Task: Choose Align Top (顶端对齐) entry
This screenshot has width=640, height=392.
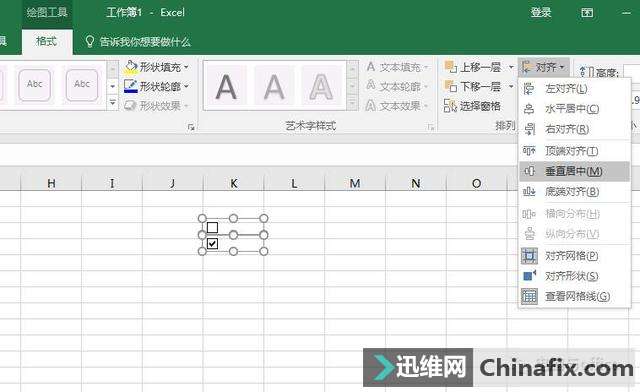Action: point(574,151)
